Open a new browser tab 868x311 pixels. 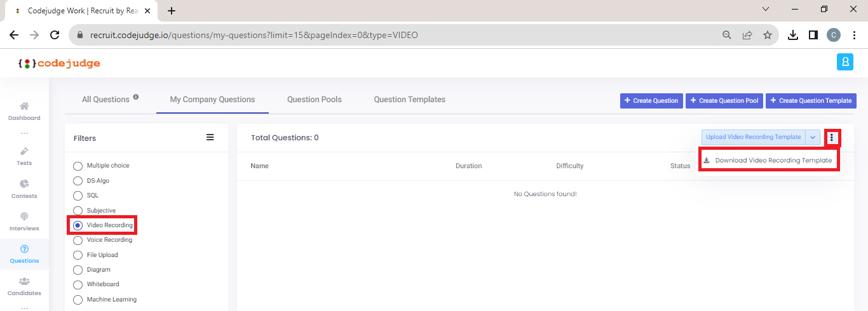point(172,11)
